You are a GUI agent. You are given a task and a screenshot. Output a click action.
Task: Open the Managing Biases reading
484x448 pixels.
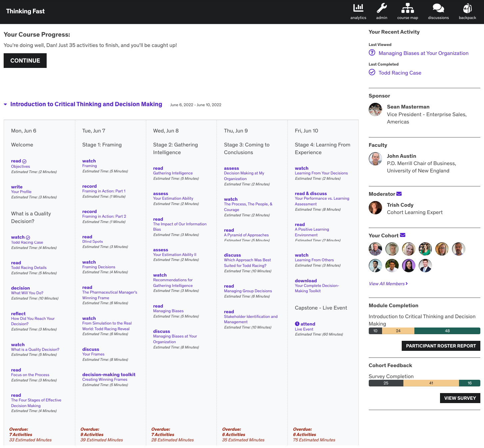(x=168, y=311)
